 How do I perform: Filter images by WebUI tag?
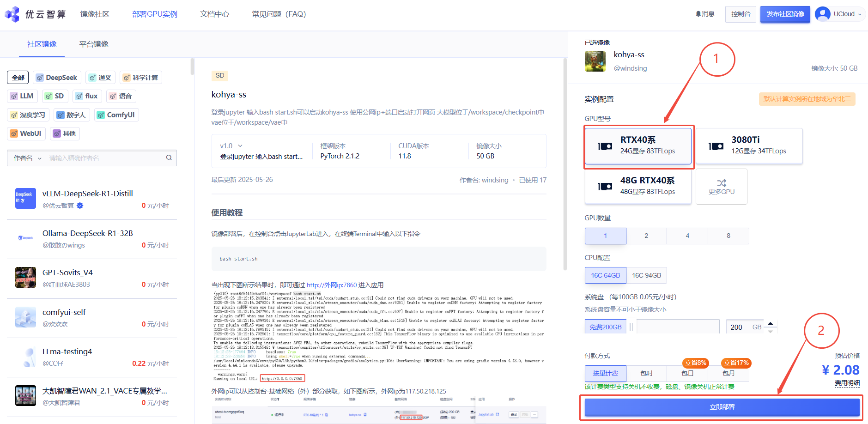(26, 133)
